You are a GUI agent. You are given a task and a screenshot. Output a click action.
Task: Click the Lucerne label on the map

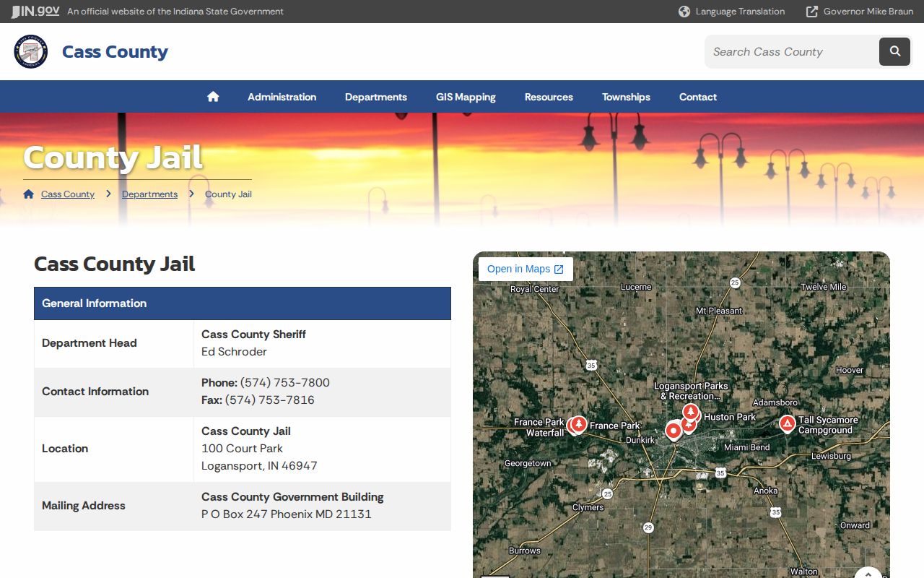pyautogui.click(x=636, y=287)
